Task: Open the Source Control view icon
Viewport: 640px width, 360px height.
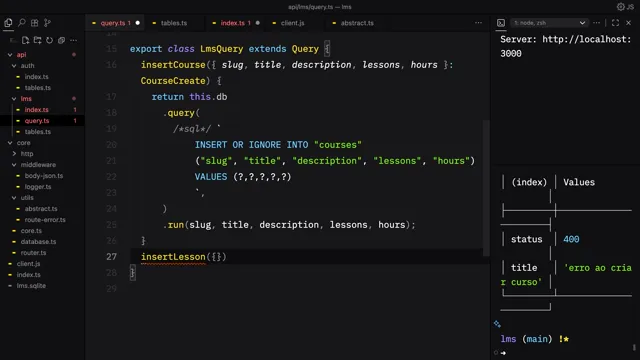Action: pyautogui.click(x=47, y=23)
